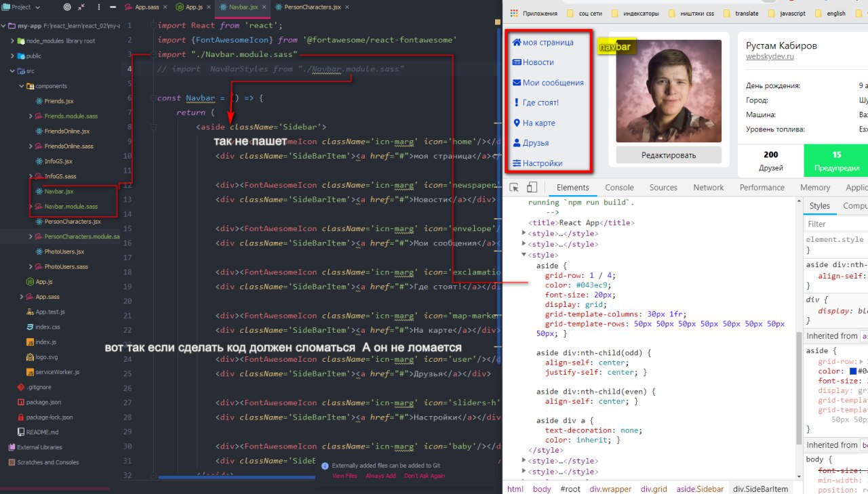Click the envelope icon beside Мои сообщения
868x494 pixels.
coord(517,83)
